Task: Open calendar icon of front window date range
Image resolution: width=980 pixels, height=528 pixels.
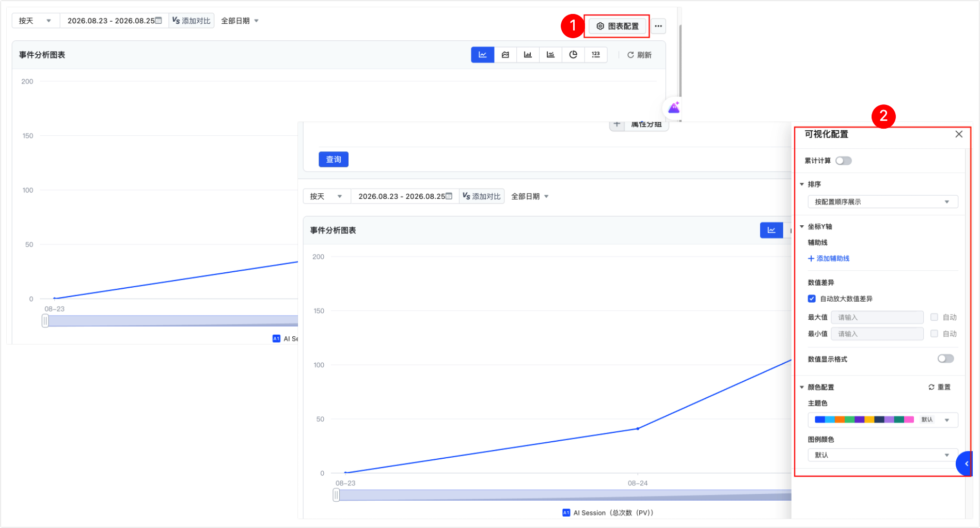Action: tap(449, 196)
